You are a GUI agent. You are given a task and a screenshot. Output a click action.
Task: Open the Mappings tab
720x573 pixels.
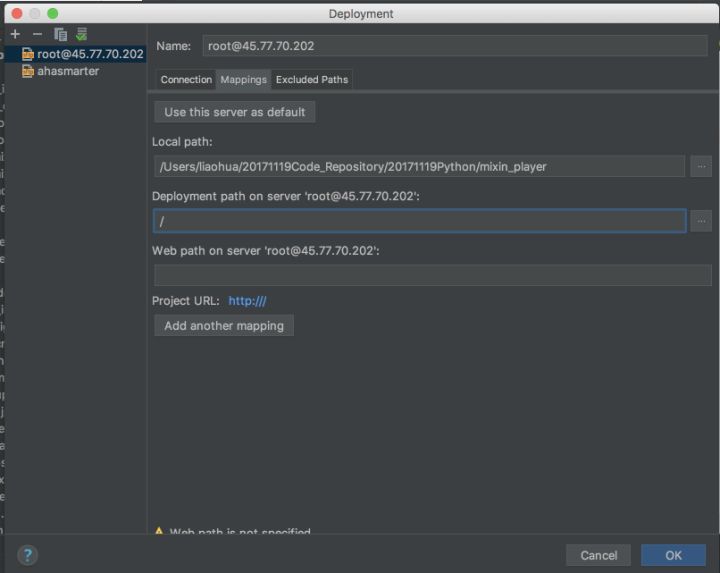tap(243, 79)
